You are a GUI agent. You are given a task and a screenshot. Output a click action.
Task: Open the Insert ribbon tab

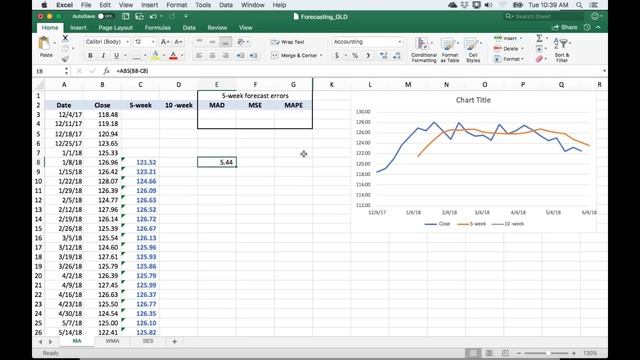click(x=78, y=28)
